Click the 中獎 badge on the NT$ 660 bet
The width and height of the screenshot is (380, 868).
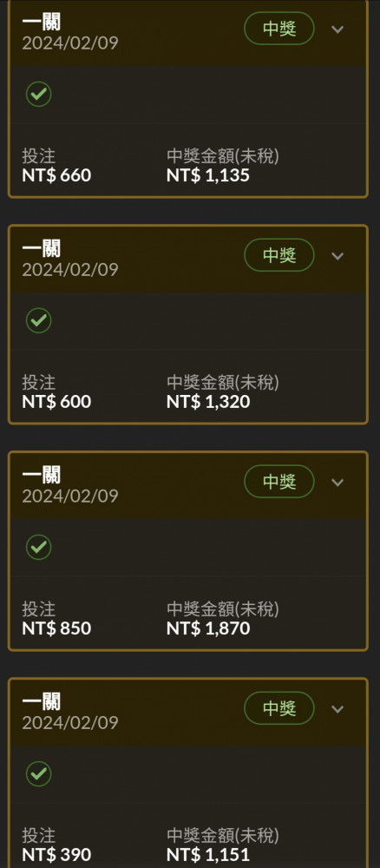point(279,29)
